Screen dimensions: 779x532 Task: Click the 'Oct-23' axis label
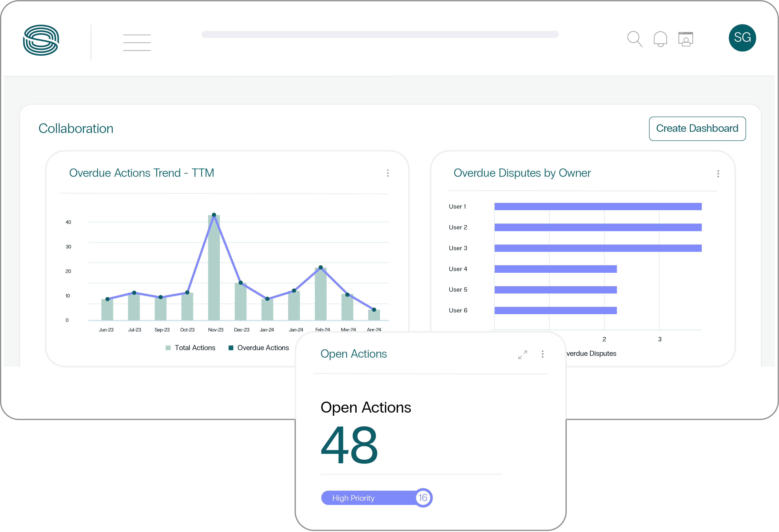point(187,330)
